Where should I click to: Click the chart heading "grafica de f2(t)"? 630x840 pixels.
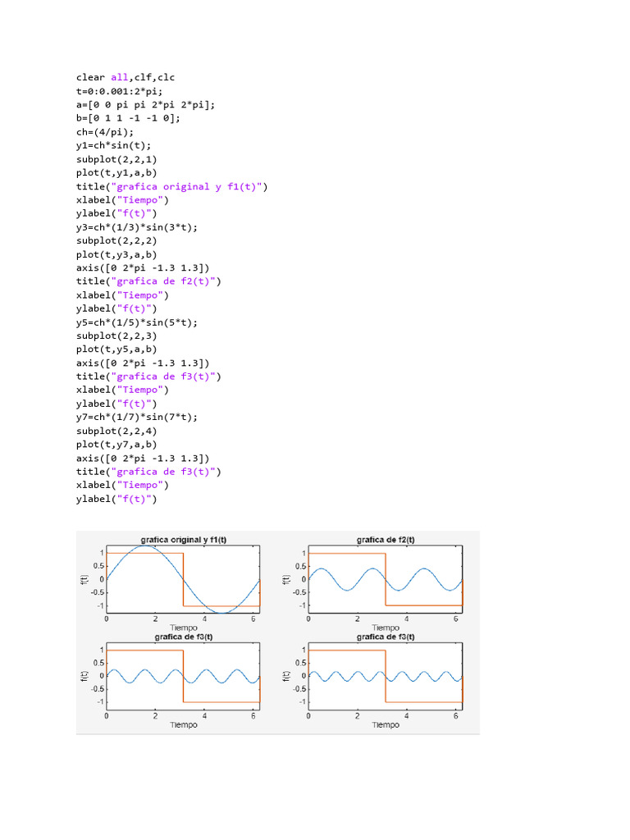[386, 540]
